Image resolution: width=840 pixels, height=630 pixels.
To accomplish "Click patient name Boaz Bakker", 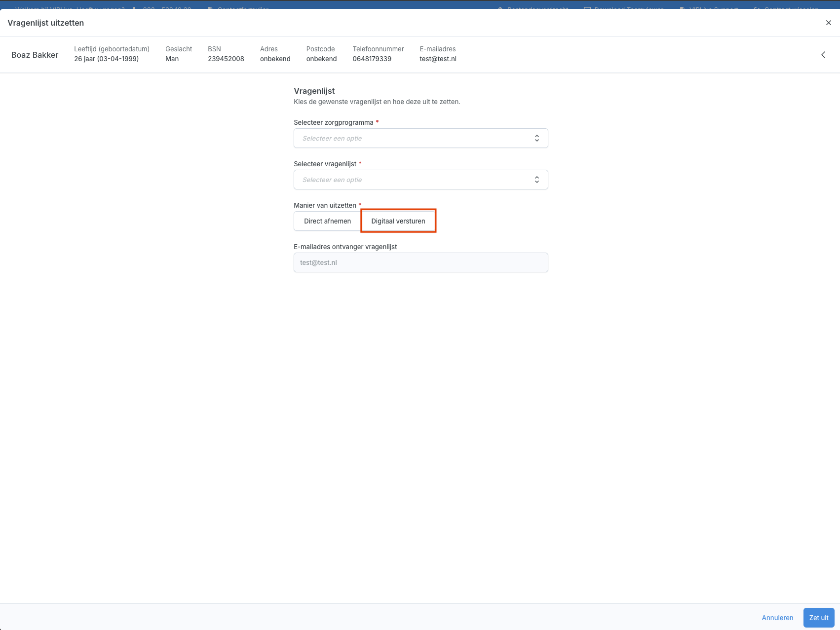I will click(x=35, y=55).
